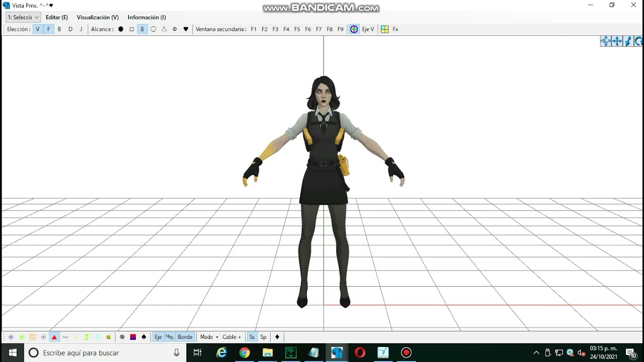Toggle the Borde edge display button
The width and height of the screenshot is (644, 362).
185,337
